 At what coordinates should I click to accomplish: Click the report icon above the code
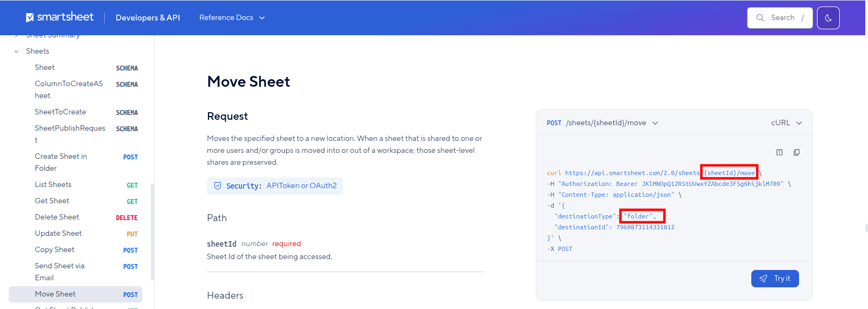point(780,152)
